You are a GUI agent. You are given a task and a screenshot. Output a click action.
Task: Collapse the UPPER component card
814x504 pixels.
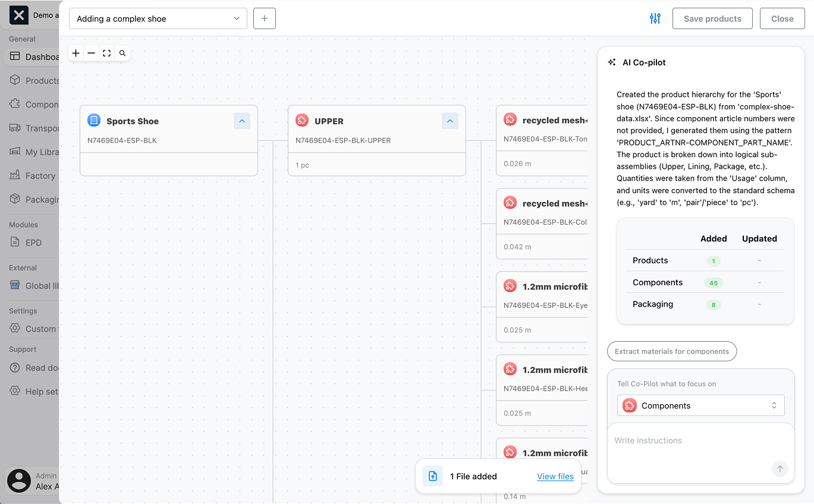[x=450, y=121]
